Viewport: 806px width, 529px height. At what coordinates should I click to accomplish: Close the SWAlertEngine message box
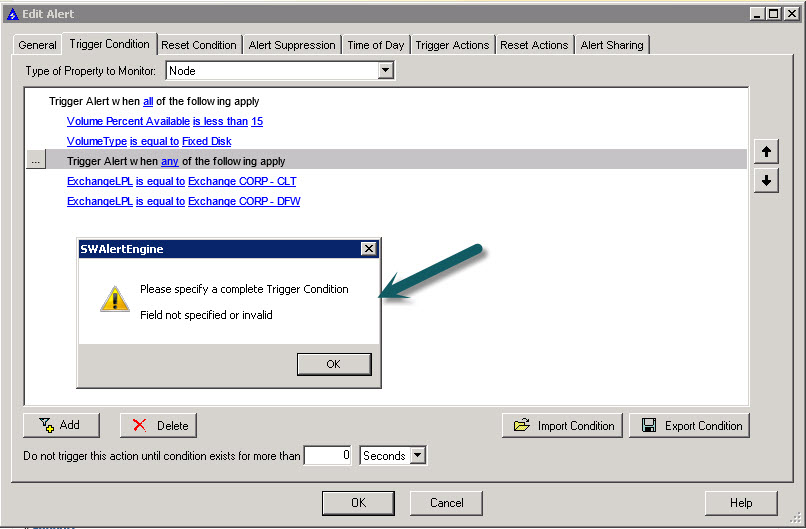coord(369,249)
